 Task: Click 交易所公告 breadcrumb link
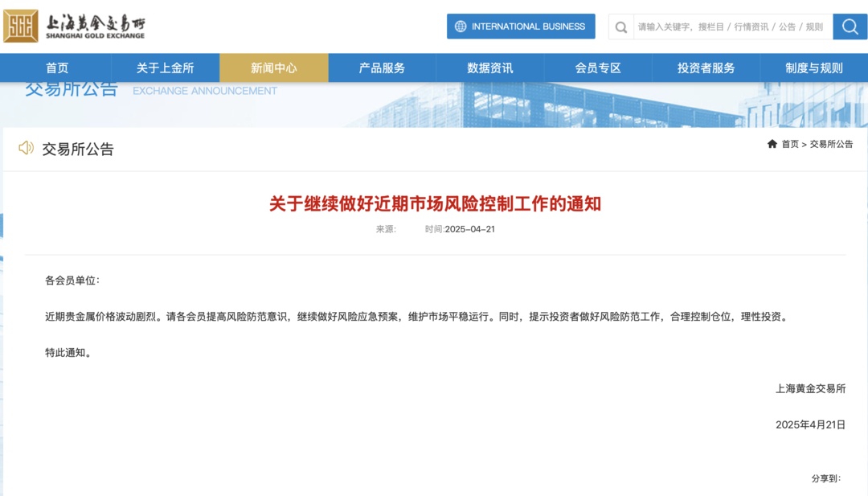[x=831, y=144]
